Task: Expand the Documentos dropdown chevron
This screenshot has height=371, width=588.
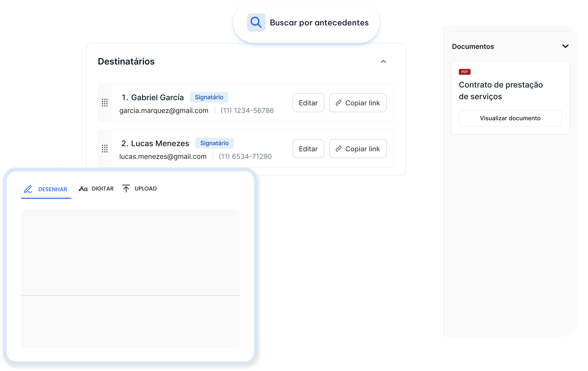Action: 565,46
